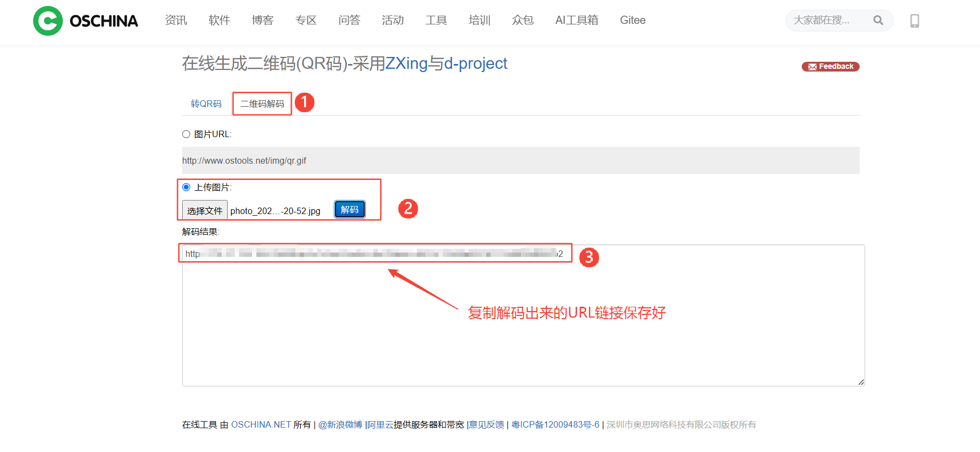Go to Gitee from the navigation bar
The height and width of the screenshot is (452, 980).
(x=633, y=21)
